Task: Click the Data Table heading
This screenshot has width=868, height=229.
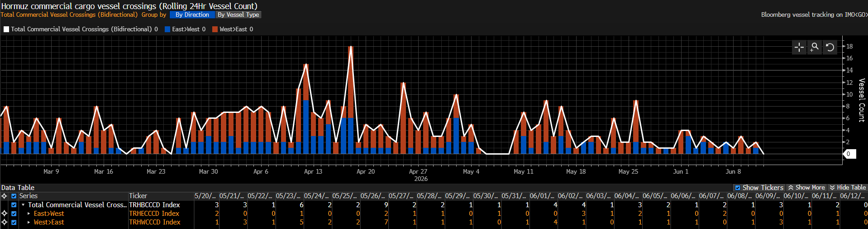Action: 18,188
